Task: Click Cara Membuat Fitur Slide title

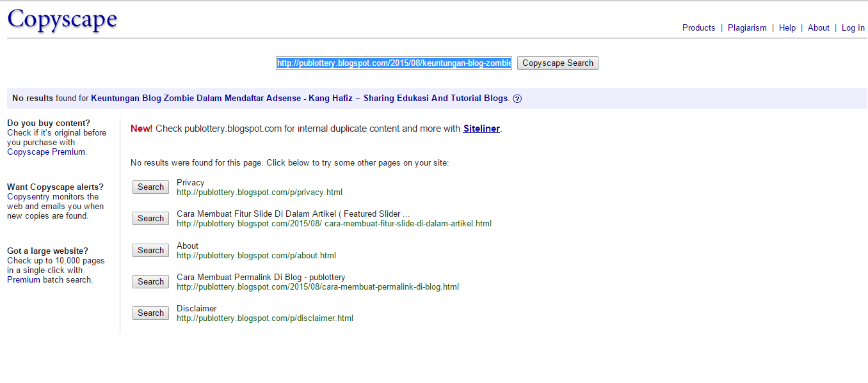Action: click(x=293, y=214)
